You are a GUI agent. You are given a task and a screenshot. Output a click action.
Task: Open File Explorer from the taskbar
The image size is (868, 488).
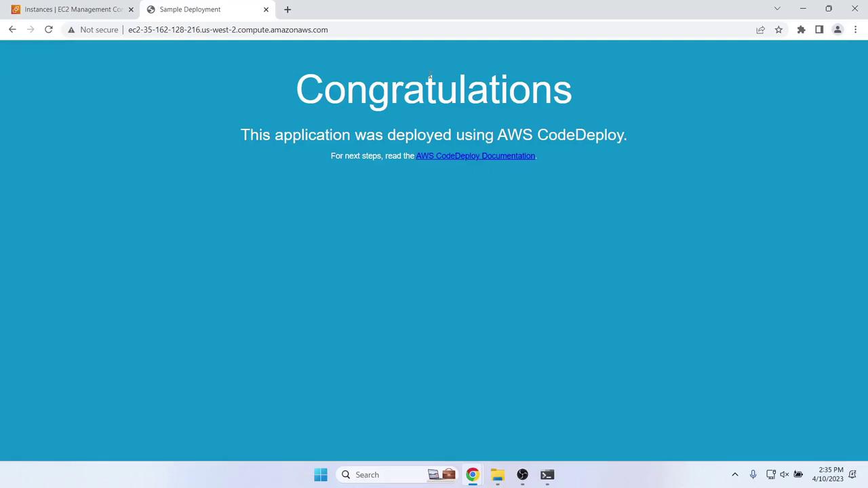498,474
